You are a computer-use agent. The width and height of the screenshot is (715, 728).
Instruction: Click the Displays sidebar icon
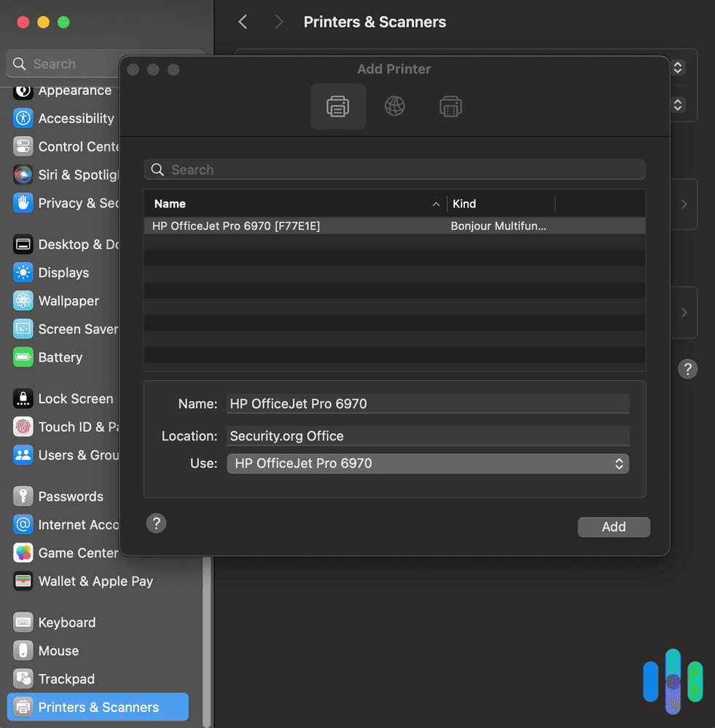click(22, 272)
